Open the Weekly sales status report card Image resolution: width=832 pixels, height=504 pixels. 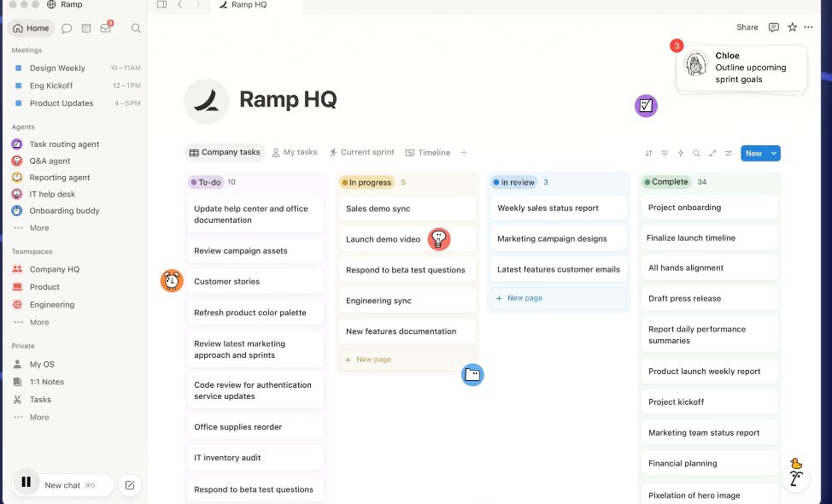click(x=558, y=208)
